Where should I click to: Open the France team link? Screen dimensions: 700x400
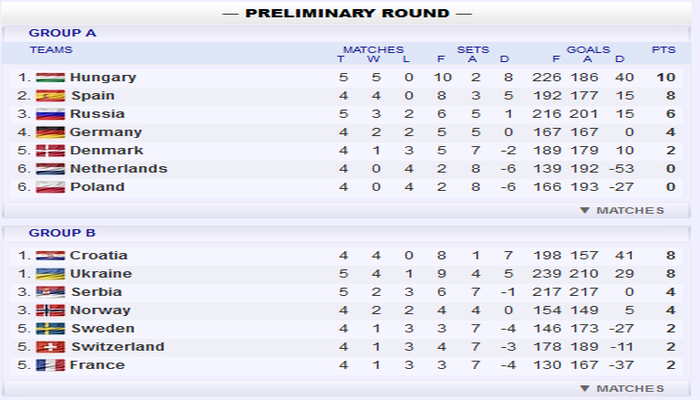tap(97, 365)
